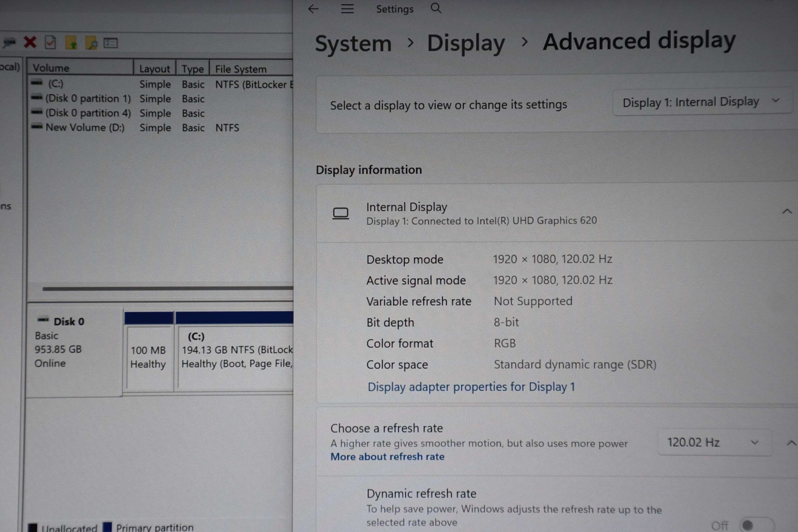Image resolution: width=798 pixels, height=532 pixels.
Task: Click the NTFS cell for New Volume (D:)
Action: 227,127
